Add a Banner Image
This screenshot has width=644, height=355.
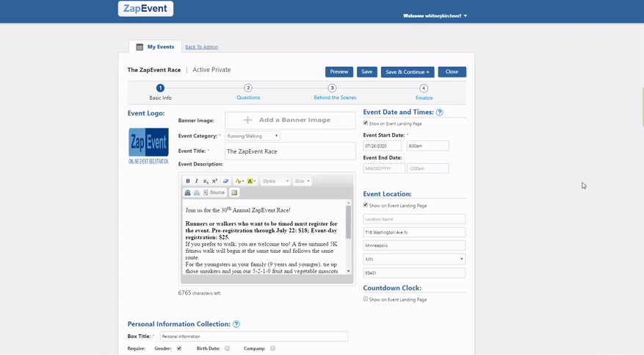pyautogui.click(x=290, y=120)
